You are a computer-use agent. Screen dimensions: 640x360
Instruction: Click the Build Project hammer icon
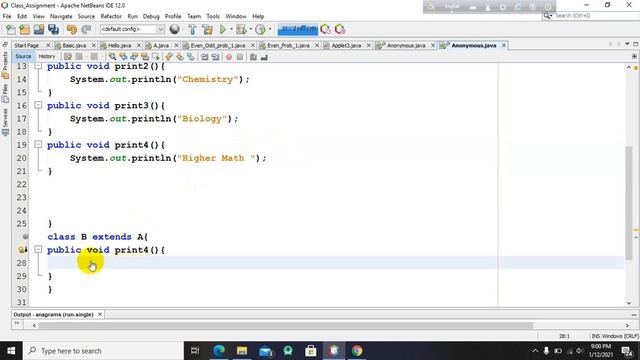pyautogui.click(x=192, y=29)
